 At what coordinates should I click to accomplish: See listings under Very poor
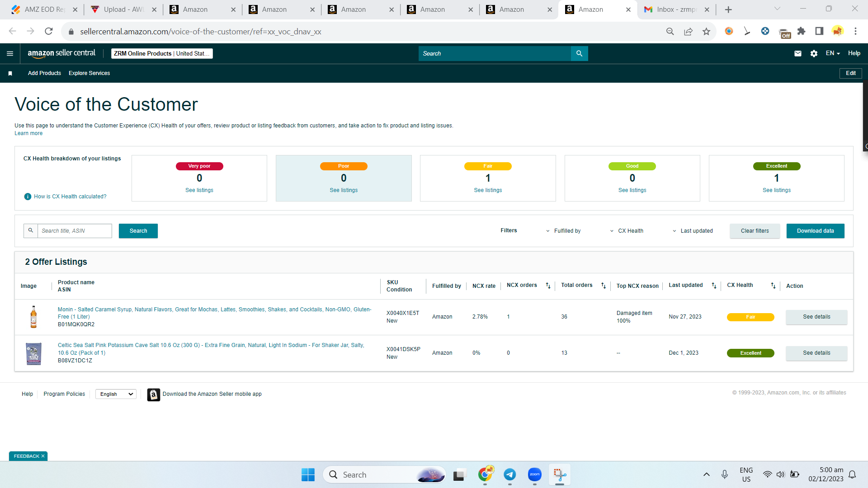coord(199,190)
